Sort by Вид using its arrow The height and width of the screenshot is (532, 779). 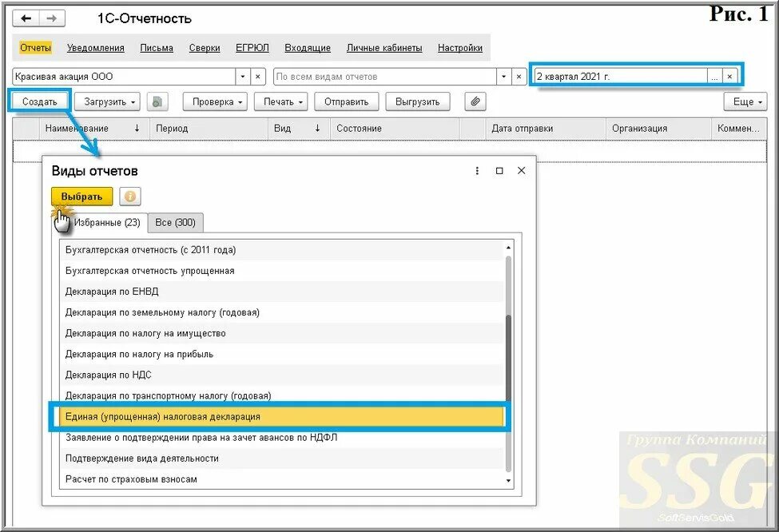(317, 129)
